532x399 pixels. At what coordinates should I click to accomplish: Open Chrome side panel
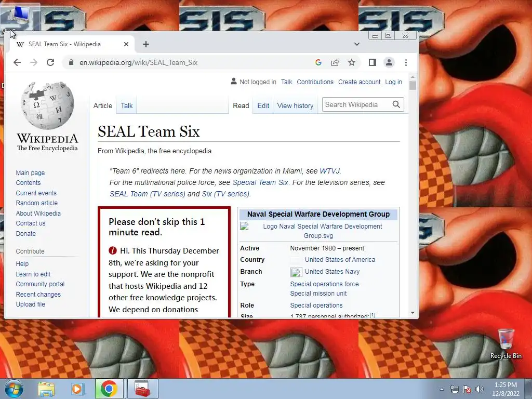pos(372,62)
